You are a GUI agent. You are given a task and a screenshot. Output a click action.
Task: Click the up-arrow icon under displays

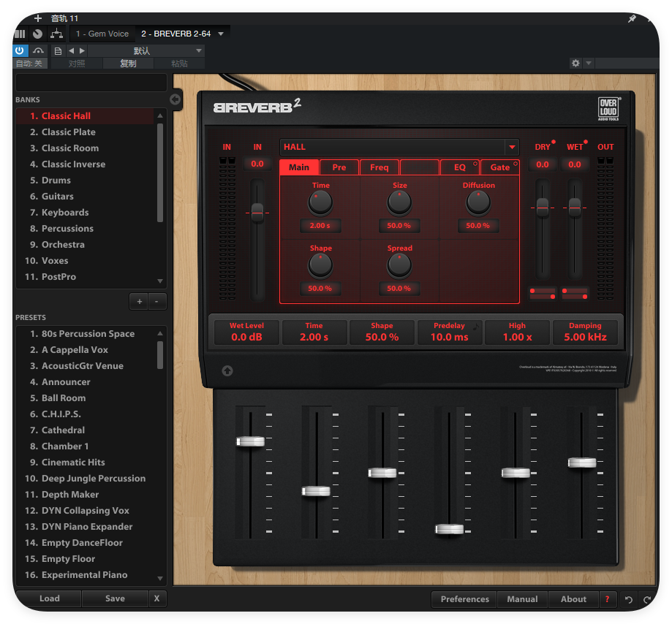click(227, 371)
